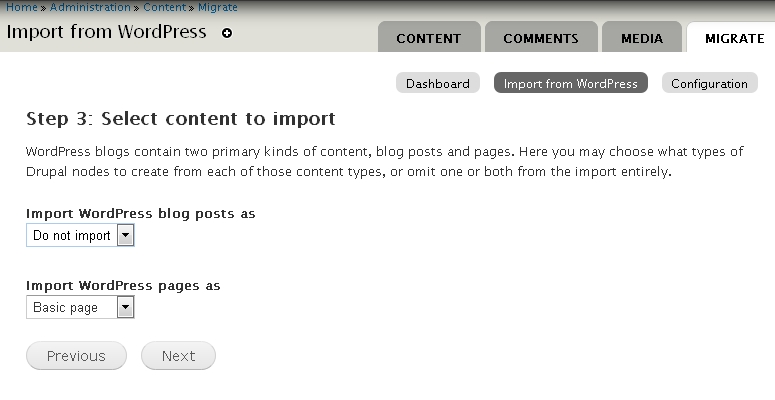Go to the Dashboard sub-tab
The height and width of the screenshot is (400, 775).
[438, 83]
